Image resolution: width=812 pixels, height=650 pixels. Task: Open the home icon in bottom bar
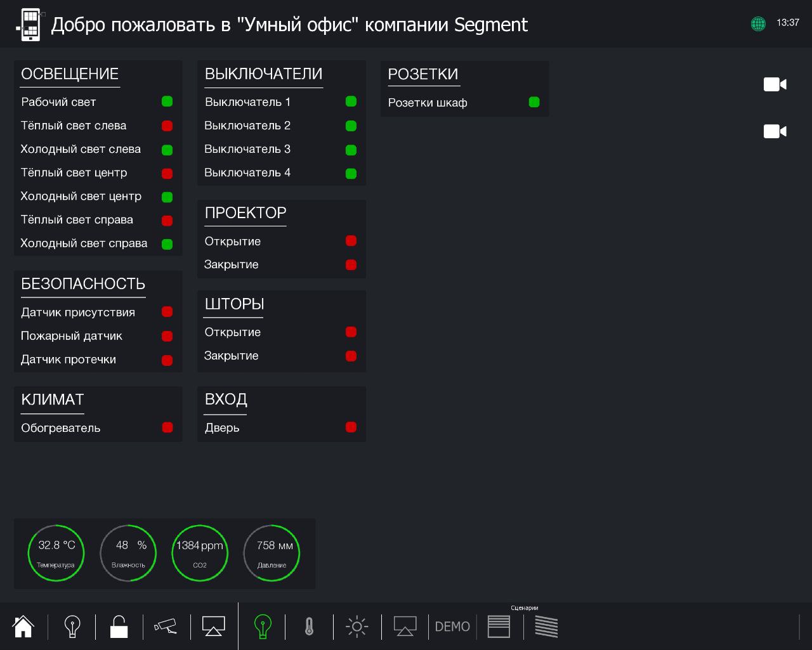(x=23, y=627)
